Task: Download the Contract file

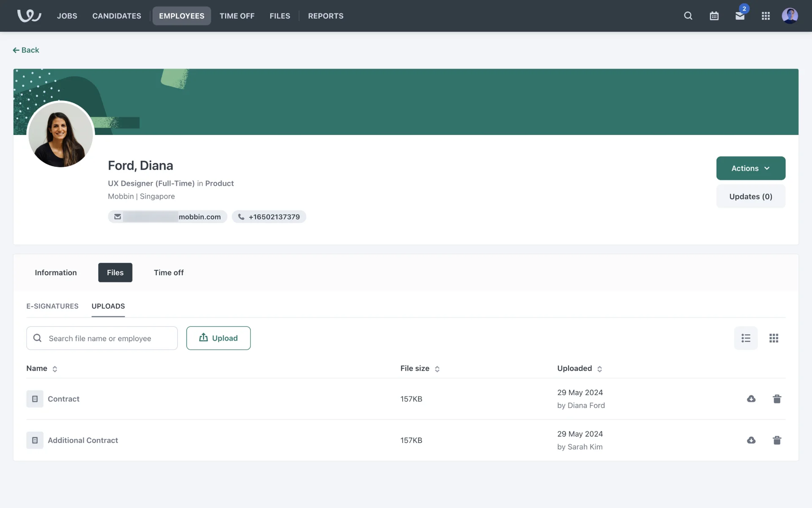Action: (751, 399)
